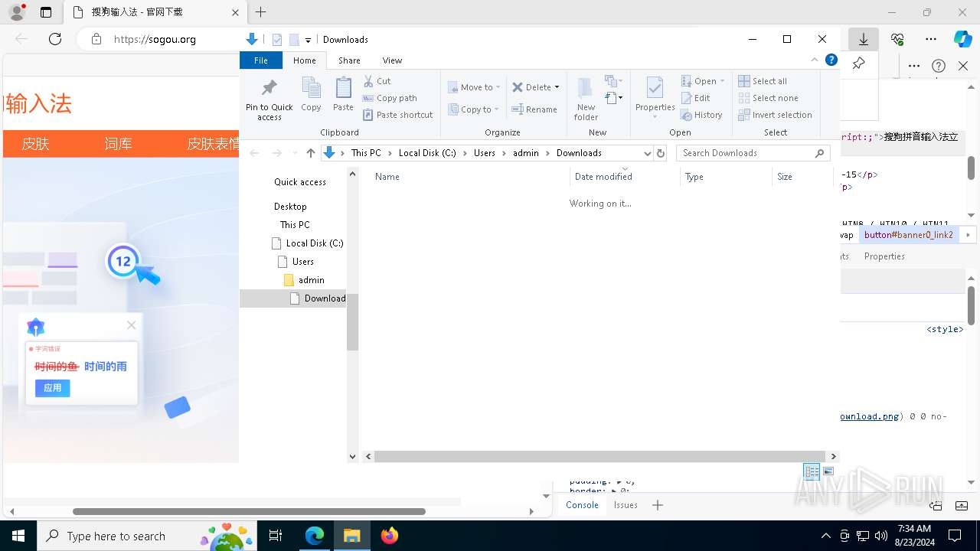Click the 皮肤 navigation link on webpage

(x=35, y=144)
